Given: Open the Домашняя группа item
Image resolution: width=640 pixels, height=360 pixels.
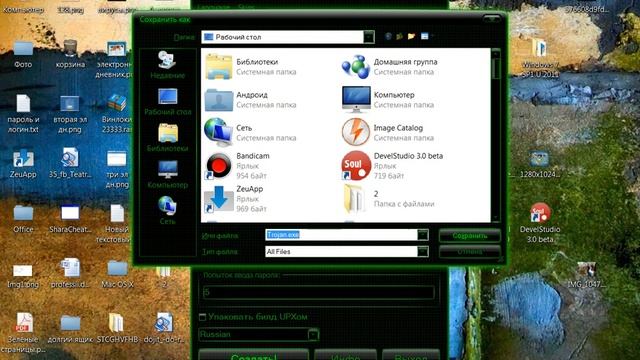Looking at the screenshot, I should pos(390,67).
